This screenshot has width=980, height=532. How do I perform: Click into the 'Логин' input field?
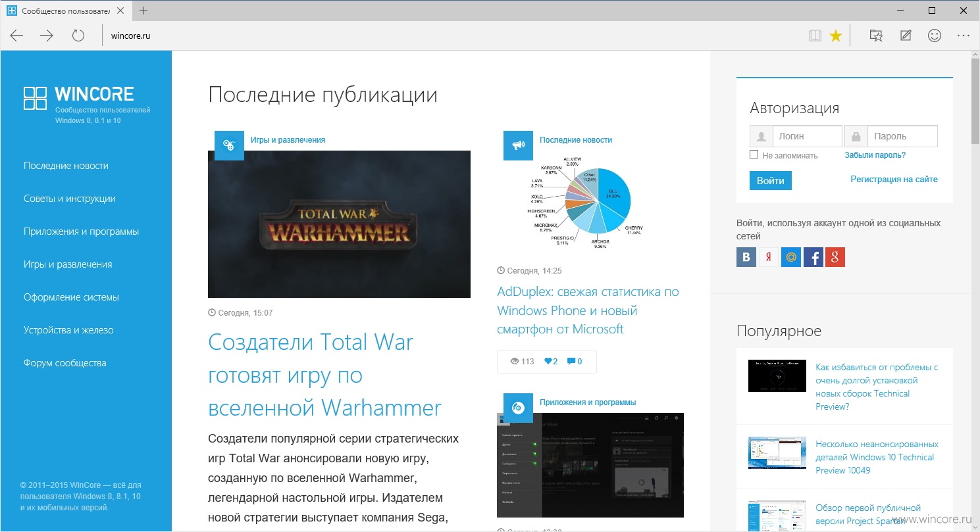(x=807, y=136)
